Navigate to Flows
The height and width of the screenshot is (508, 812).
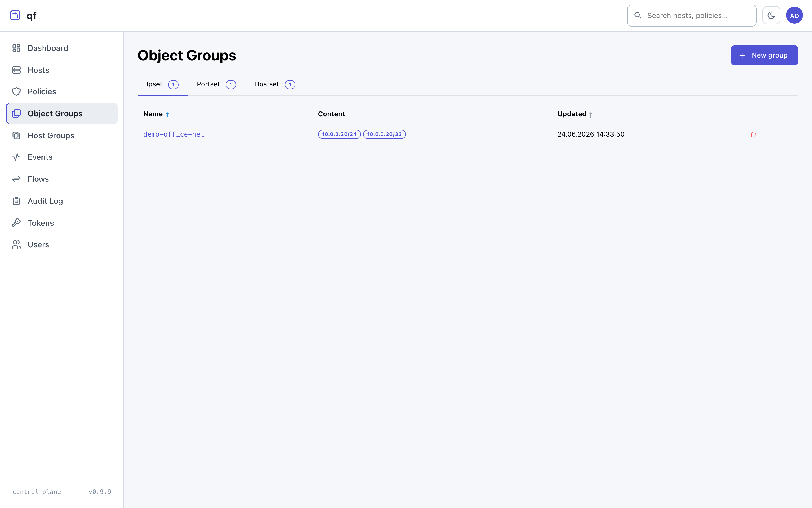pyautogui.click(x=62, y=179)
